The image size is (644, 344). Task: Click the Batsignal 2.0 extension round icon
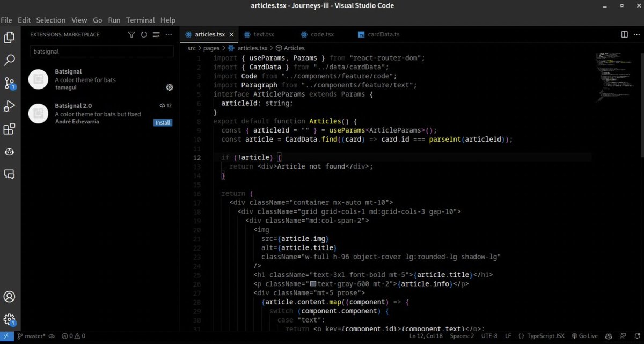tap(39, 113)
